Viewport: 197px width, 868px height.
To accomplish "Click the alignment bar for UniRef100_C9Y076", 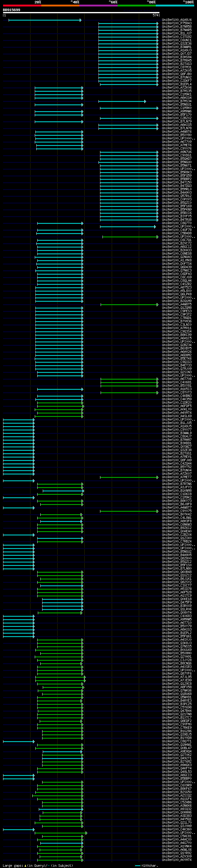I will coord(60,149).
